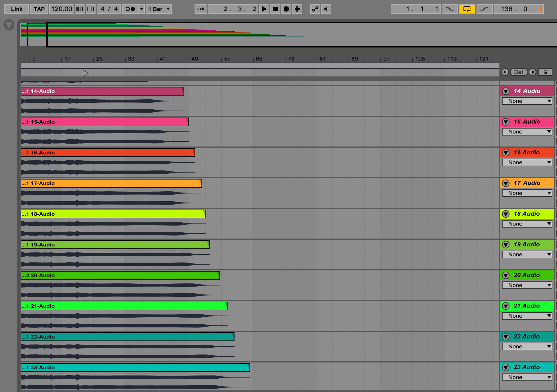The width and height of the screenshot is (557, 392).
Task: Click Phase Nudge Up button
Action: click(91, 9)
